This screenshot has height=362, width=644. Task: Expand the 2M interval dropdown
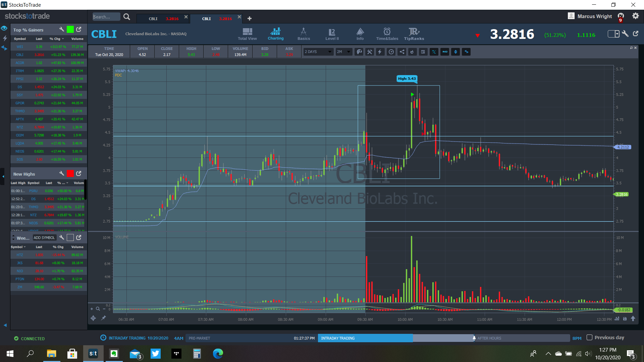coord(344,52)
